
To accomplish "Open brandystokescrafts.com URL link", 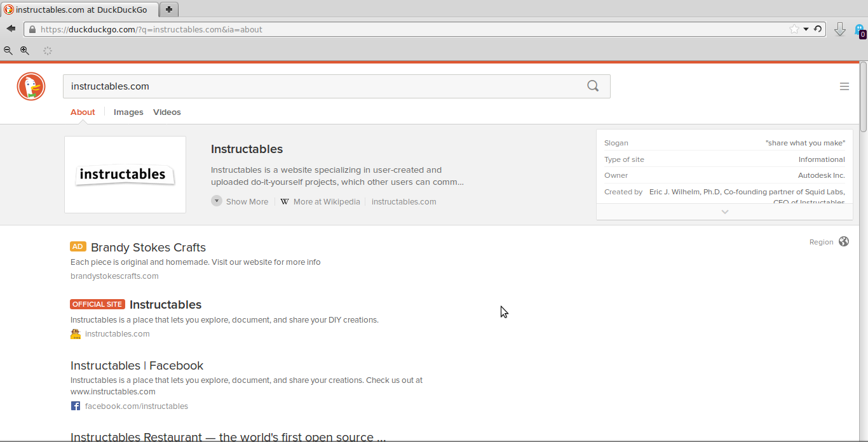I will pos(114,276).
